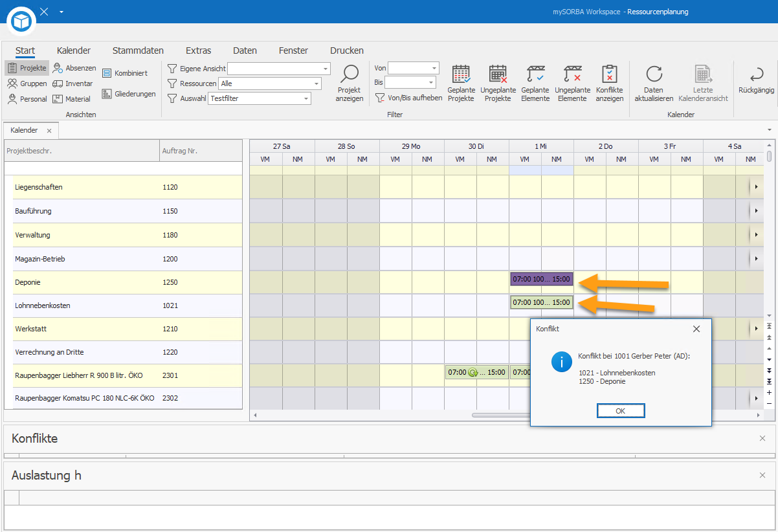Clear range with Von/Bis aufheben

tap(409, 98)
